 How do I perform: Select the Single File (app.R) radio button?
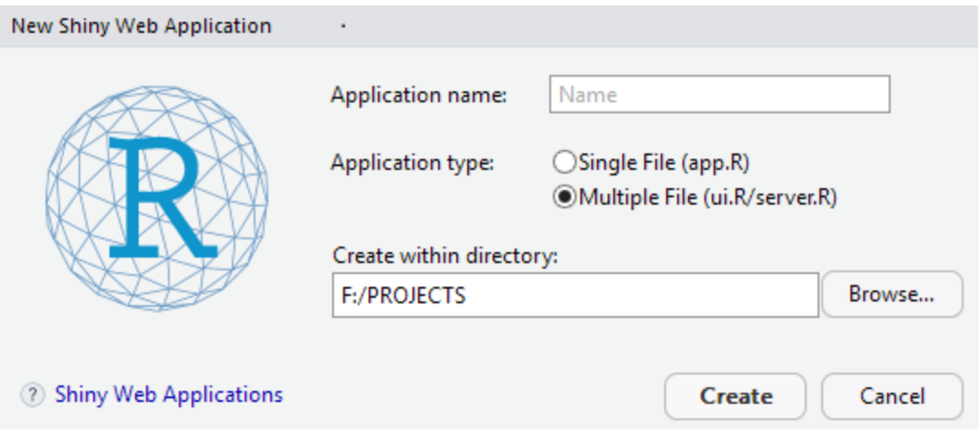(564, 163)
